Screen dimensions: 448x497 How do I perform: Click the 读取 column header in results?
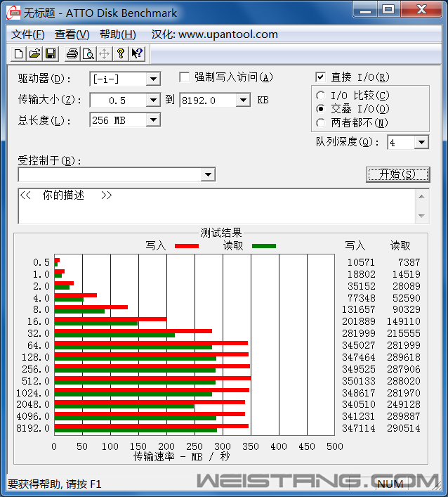[x=400, y=245]
